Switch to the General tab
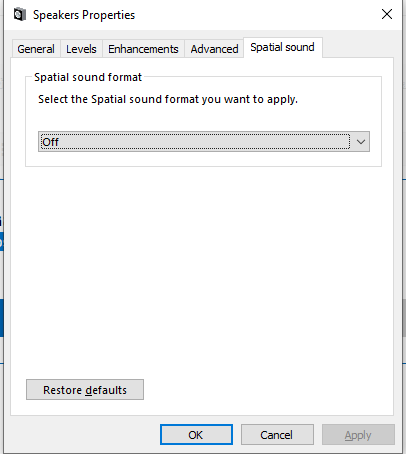Screen dimensions: 406x454 coord(36,49)
